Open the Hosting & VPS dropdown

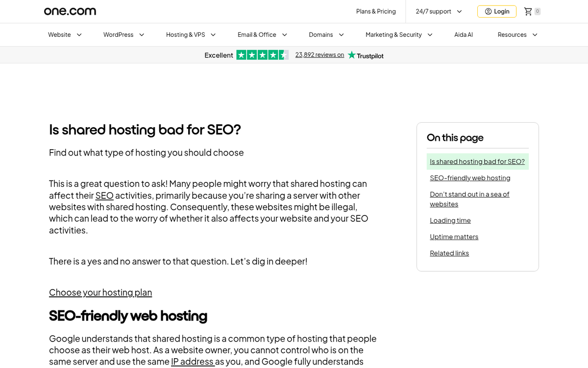coord(186,34)
